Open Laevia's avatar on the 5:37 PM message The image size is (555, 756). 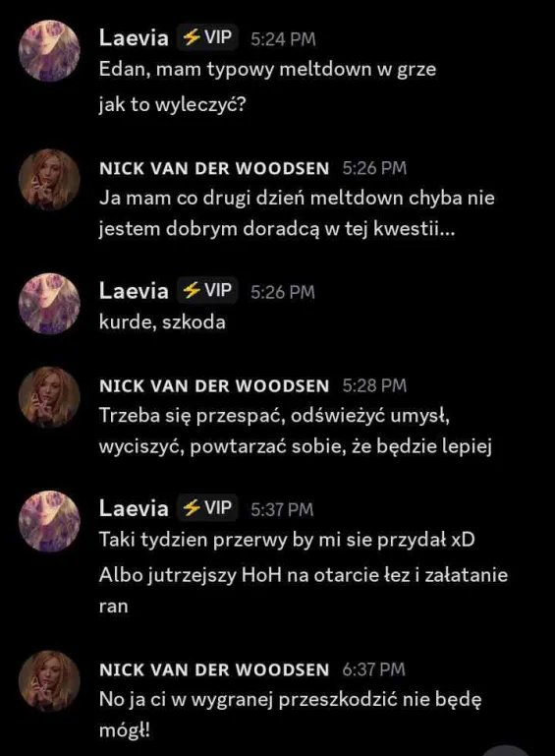coord(49,521)
